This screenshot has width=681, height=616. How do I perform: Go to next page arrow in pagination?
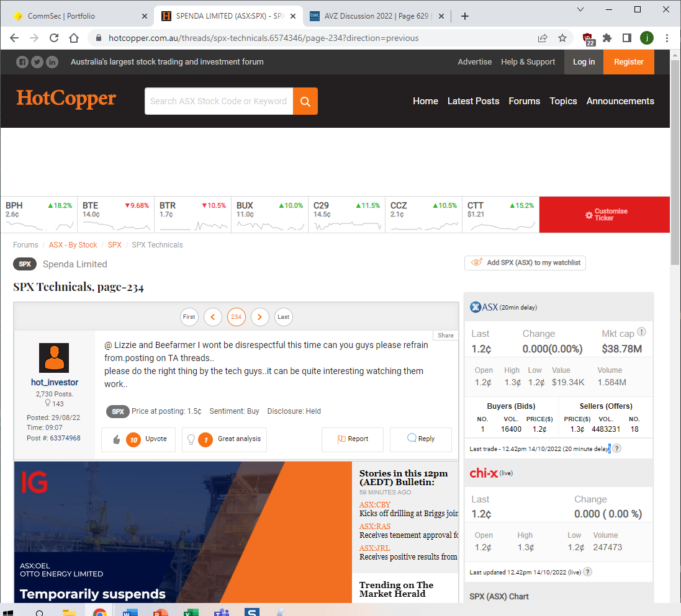[x=259, y=317]
